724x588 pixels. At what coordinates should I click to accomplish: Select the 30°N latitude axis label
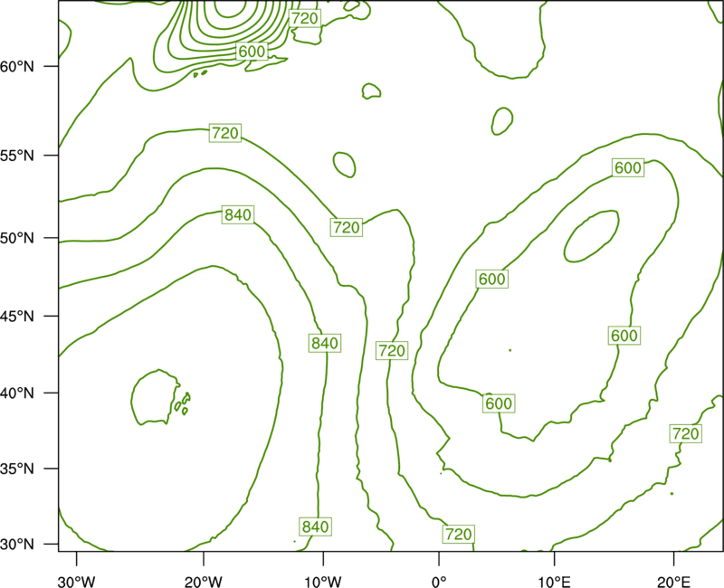tap(17, 545)
